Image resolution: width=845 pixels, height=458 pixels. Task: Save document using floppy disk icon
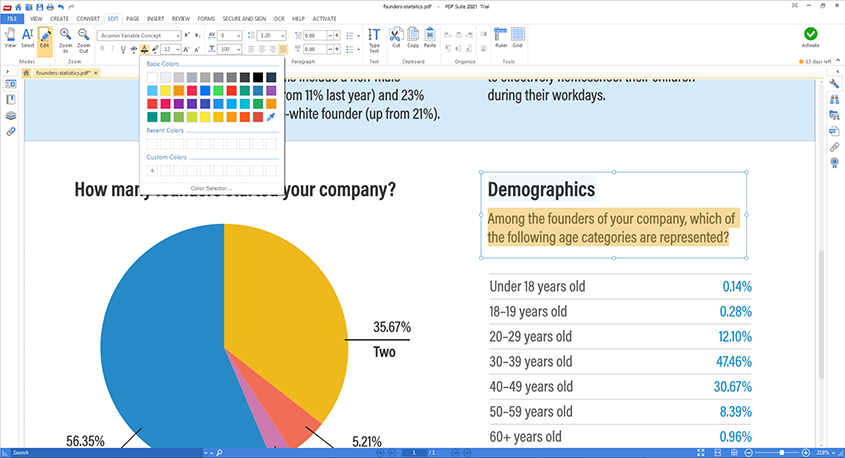point(39,7)
